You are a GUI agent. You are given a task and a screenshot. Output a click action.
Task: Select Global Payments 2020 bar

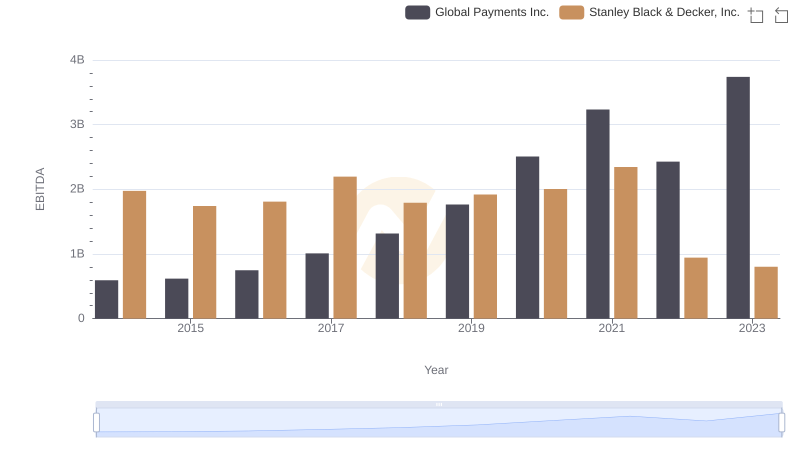coord(528,238)
